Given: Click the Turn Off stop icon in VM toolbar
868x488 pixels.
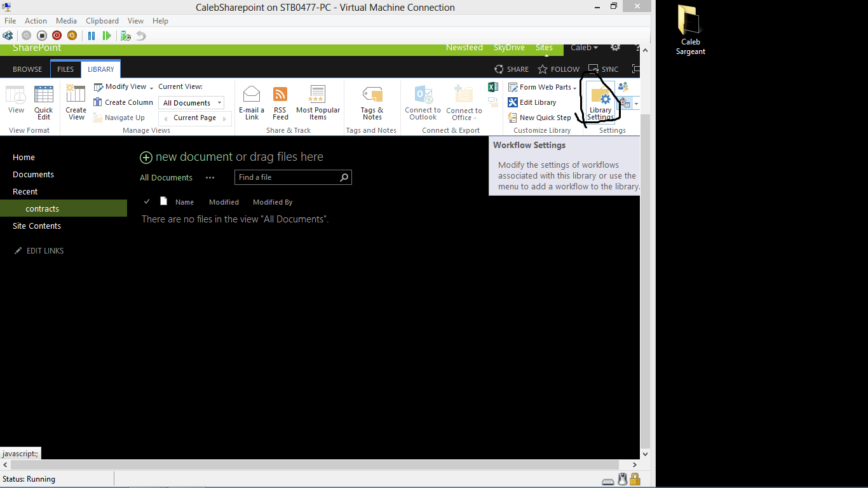Looking at the screenshot, I should point(42,36).
